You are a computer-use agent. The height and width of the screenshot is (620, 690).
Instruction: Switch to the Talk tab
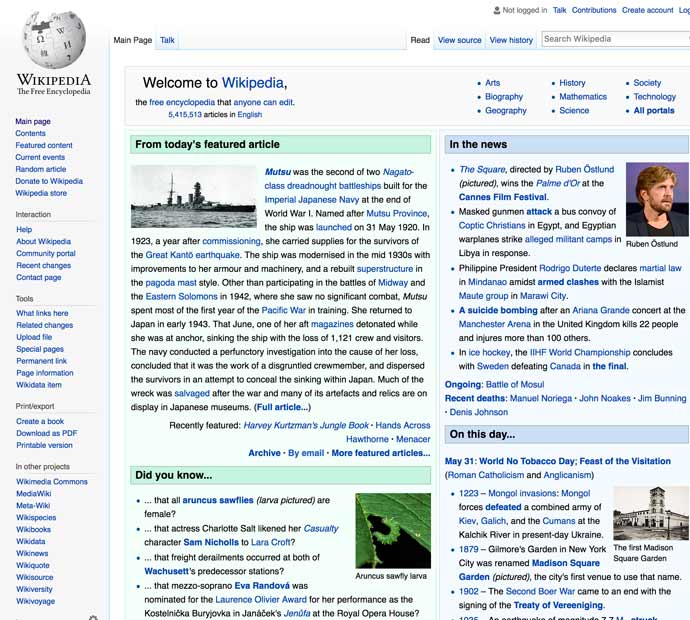click(x=167, y=40)
